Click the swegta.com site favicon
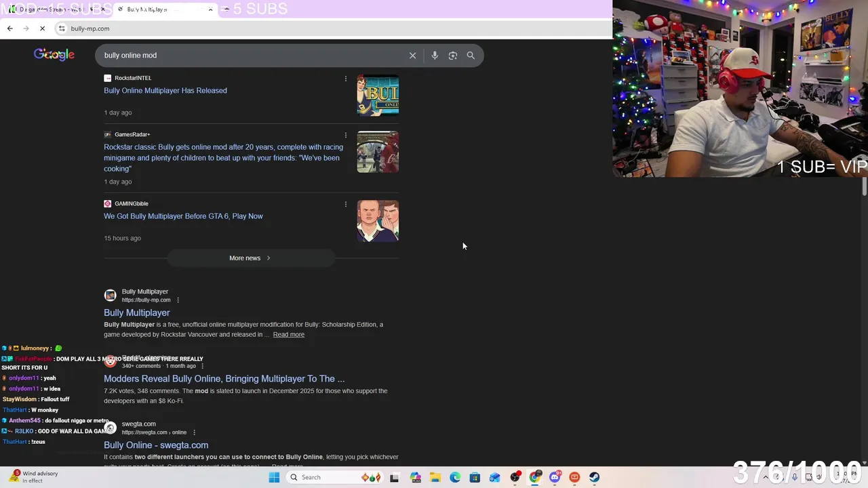868x488 pixels. [x=110, y=428]
